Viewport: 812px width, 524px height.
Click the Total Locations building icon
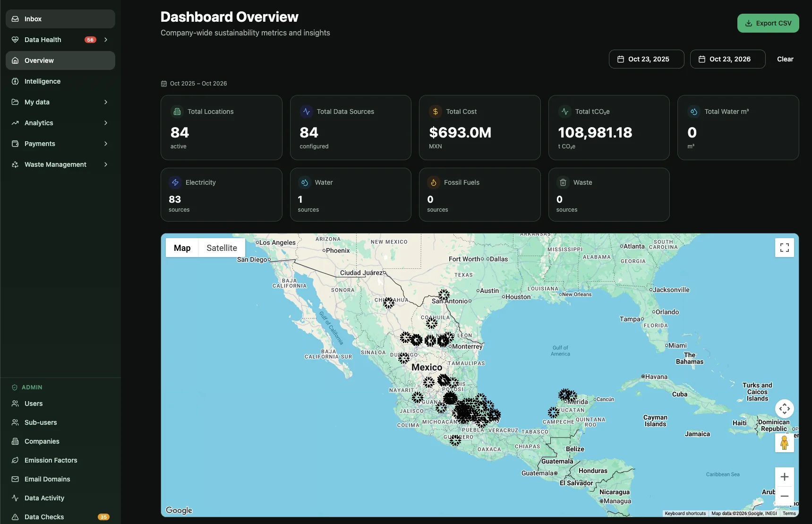click(177, 112)
